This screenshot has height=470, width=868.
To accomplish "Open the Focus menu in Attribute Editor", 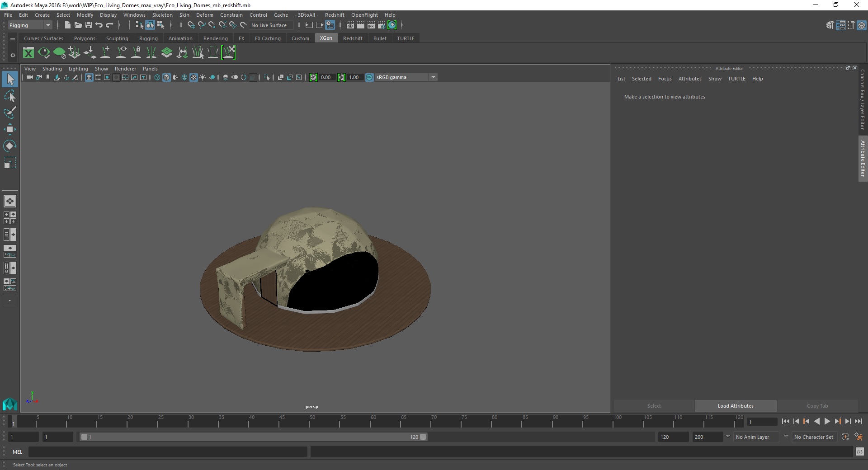I will 665,79.
